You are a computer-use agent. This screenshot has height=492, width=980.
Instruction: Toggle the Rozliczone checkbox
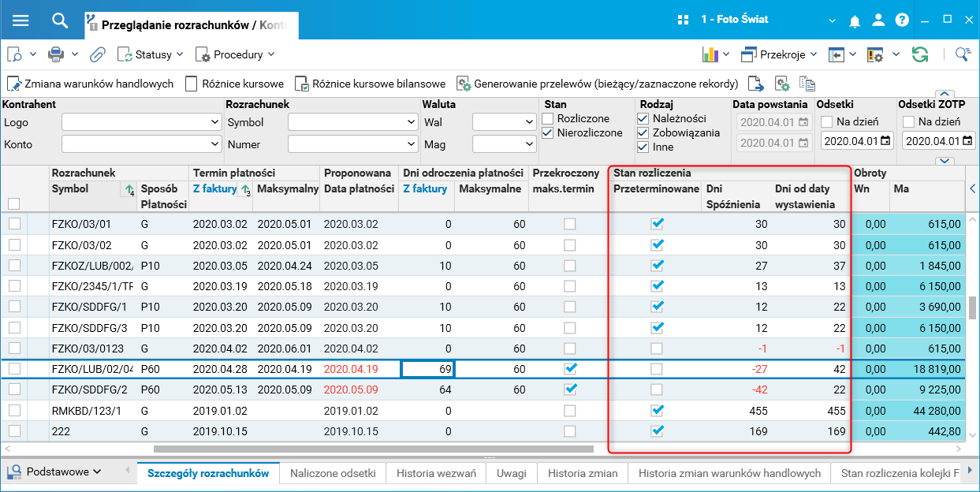point(548,119)
